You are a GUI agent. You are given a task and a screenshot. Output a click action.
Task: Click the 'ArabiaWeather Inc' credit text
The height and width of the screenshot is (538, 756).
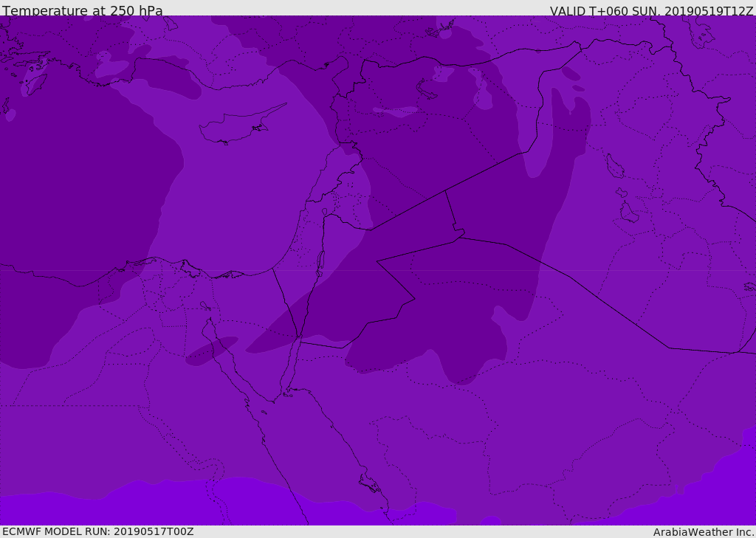click(x=704, y=532)
